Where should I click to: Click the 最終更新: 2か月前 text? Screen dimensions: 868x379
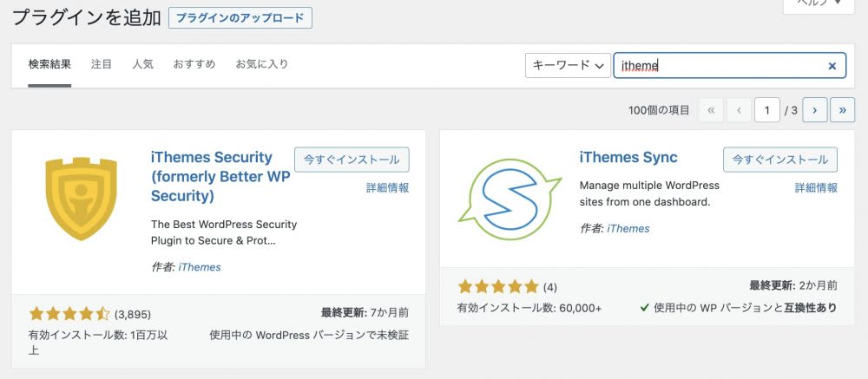793,285
